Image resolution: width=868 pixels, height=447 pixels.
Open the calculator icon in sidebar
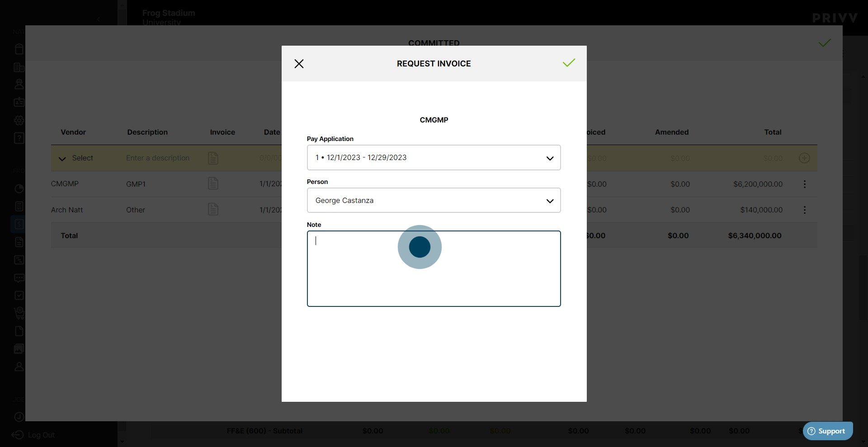pyautogui.click(x=19, y=207)
